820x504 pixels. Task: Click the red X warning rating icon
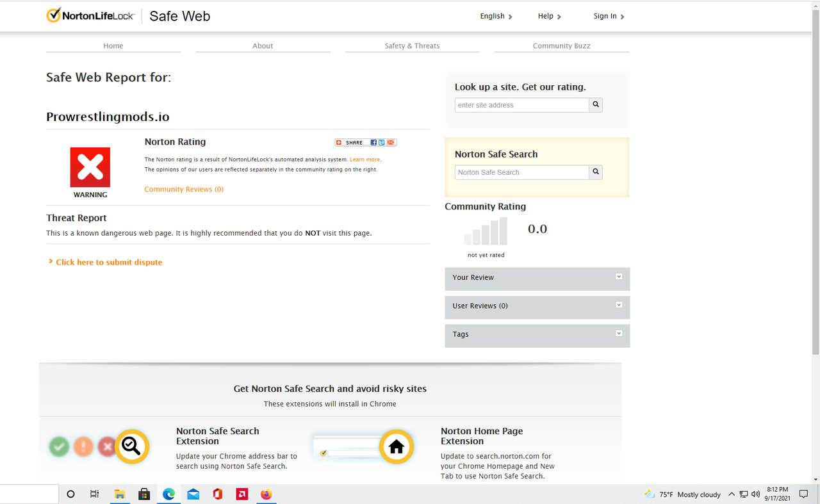90,167
